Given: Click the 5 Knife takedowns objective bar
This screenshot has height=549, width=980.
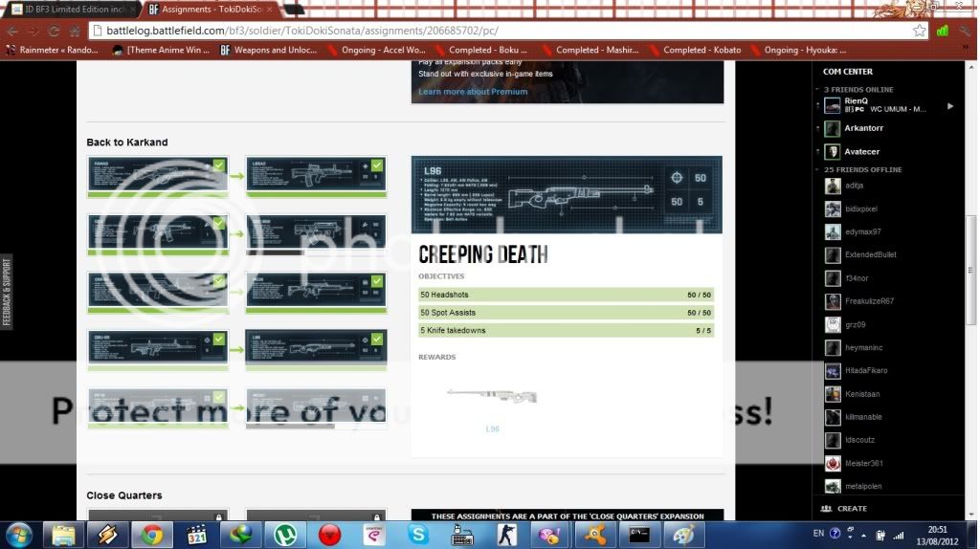Looking at the screenshot, I should pos(566,330).
